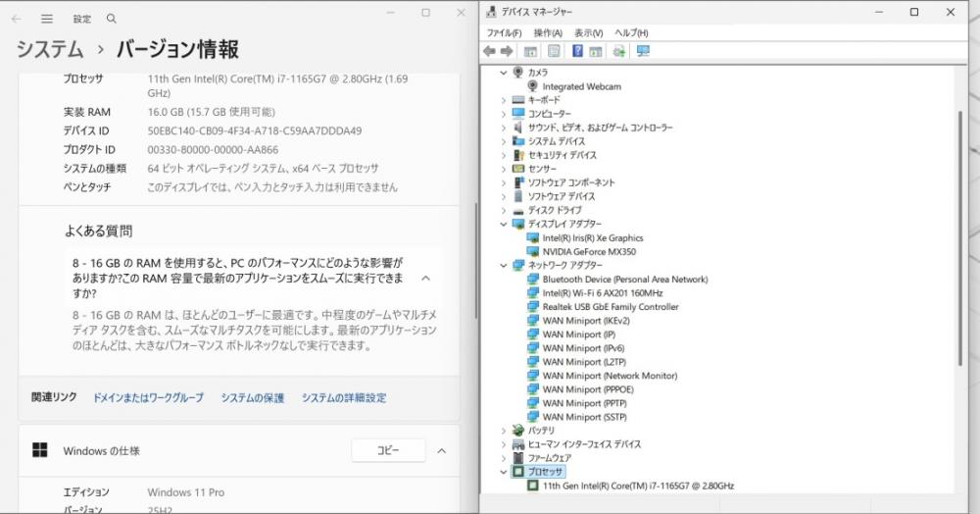The image size is (980, 514).
Task: Expand ヒューマン インターフェイス デバイス node
Action: [504, 444]
